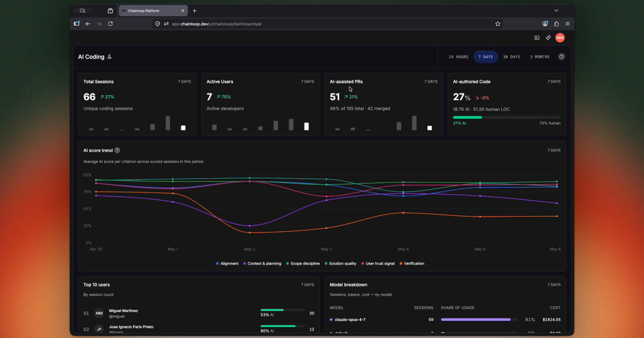Toggle the Verification legend item
Viewport: 644px width, 338px height.
pos(412,263)
